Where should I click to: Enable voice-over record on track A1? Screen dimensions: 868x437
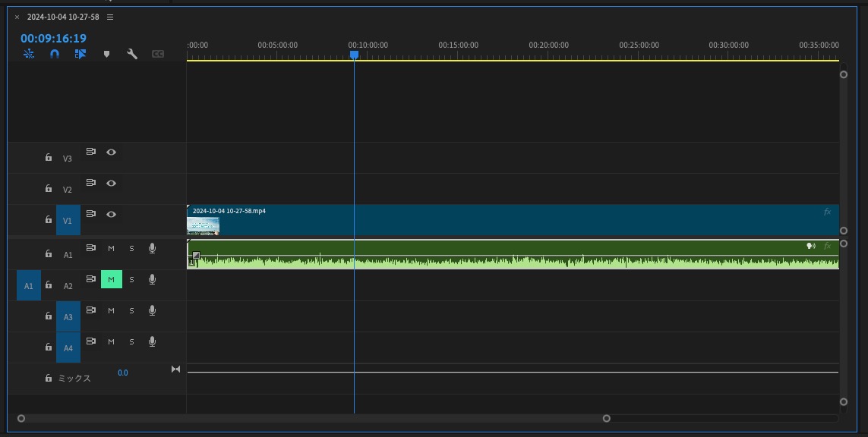click(152, 248)
